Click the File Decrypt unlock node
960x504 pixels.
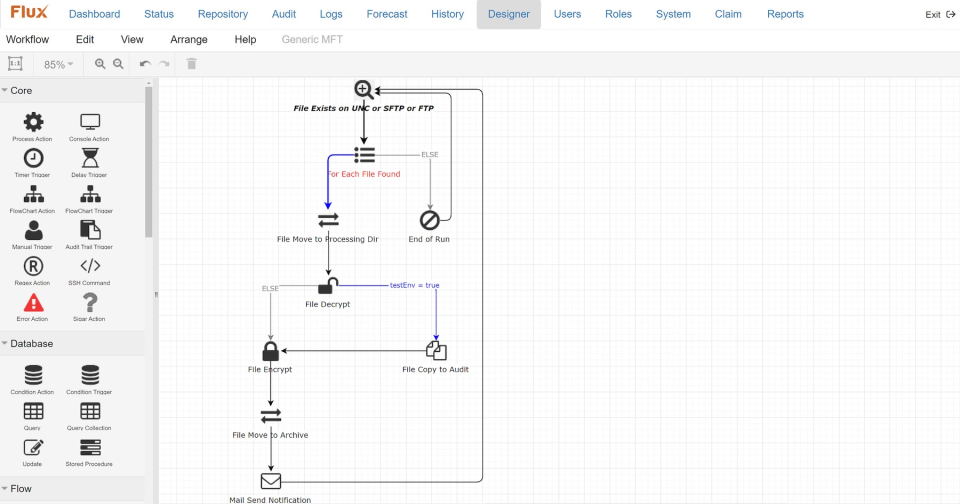(x=328, y=286)
